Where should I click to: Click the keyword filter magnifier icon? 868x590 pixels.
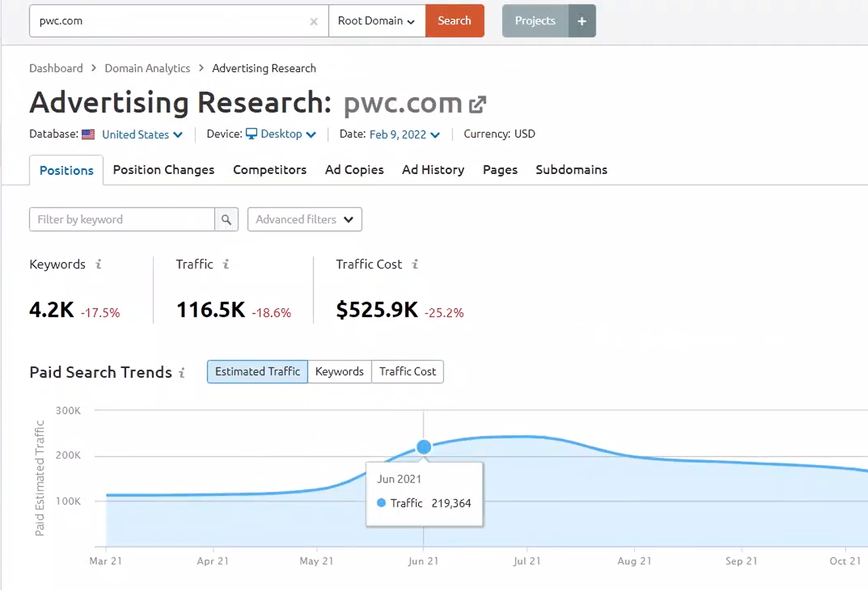tap(226, 220)
